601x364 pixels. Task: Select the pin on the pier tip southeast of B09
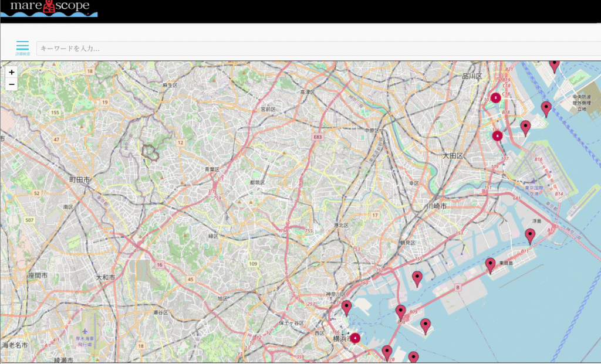point(426,326)
